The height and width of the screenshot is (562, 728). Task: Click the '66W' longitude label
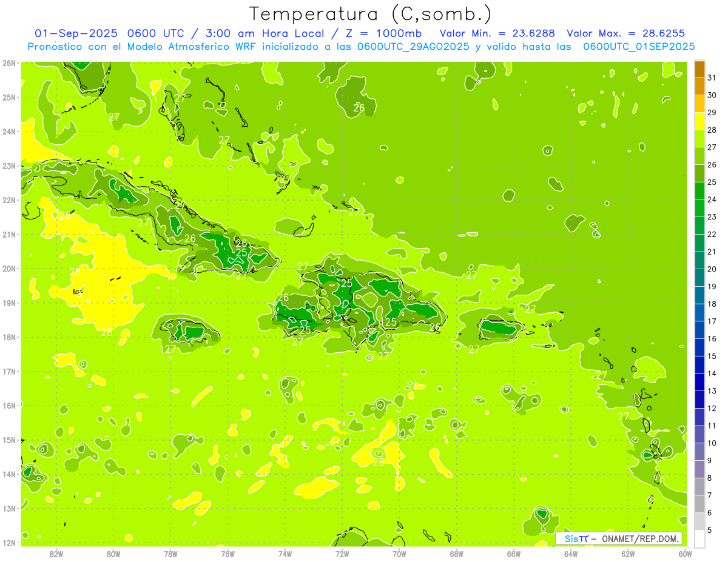(x=514, y=554)
